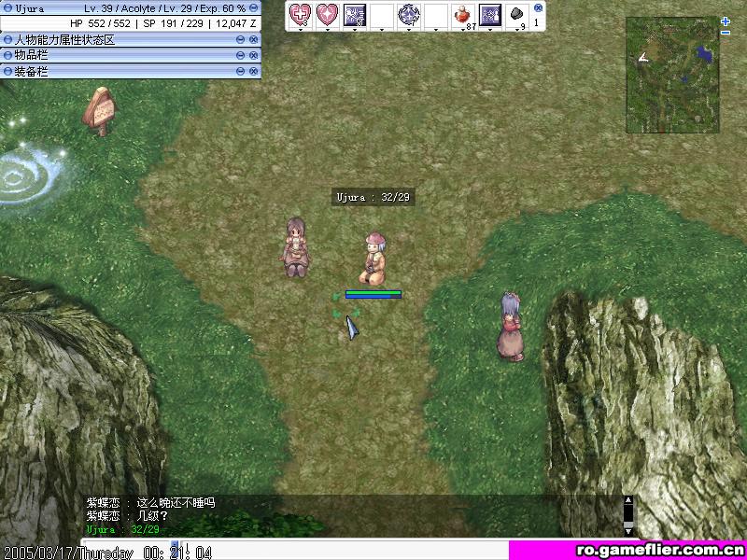The width and height of the screenshot is (747, 560).
Task: Close the skill hotbar
Action: point(539,7)
